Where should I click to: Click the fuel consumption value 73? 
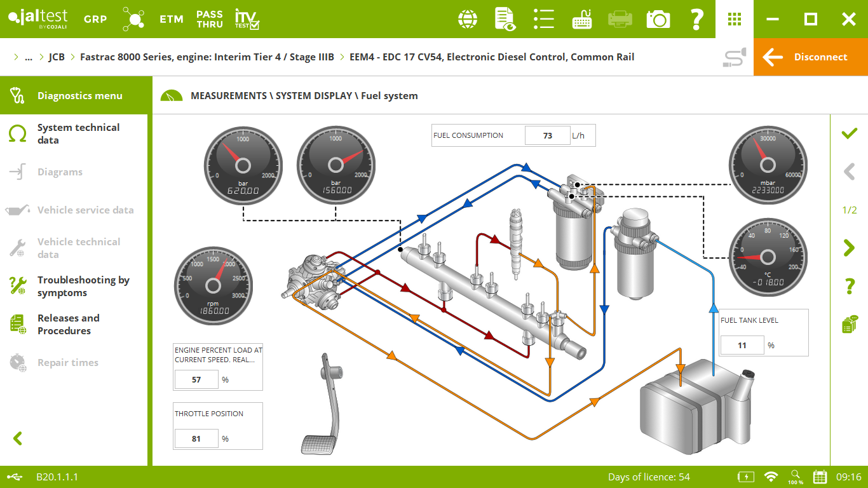click(x=548, y=135)
